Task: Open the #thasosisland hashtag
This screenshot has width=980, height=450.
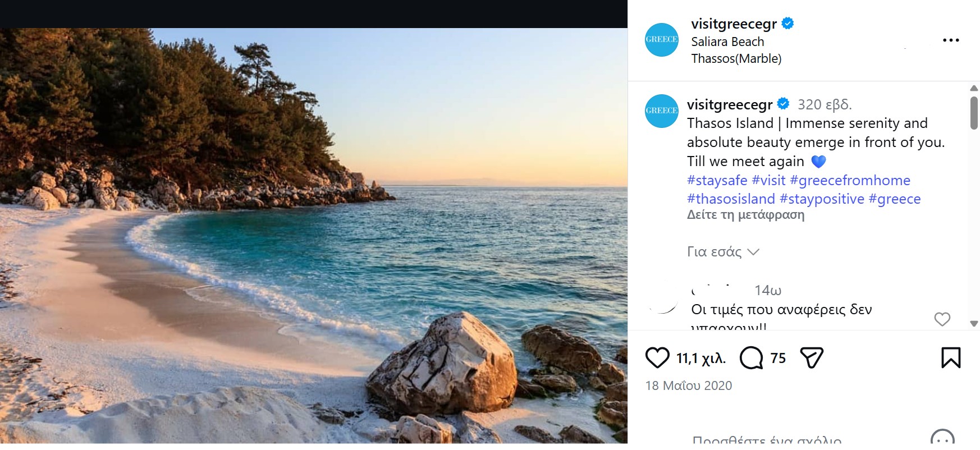Action: coord(731,199)
